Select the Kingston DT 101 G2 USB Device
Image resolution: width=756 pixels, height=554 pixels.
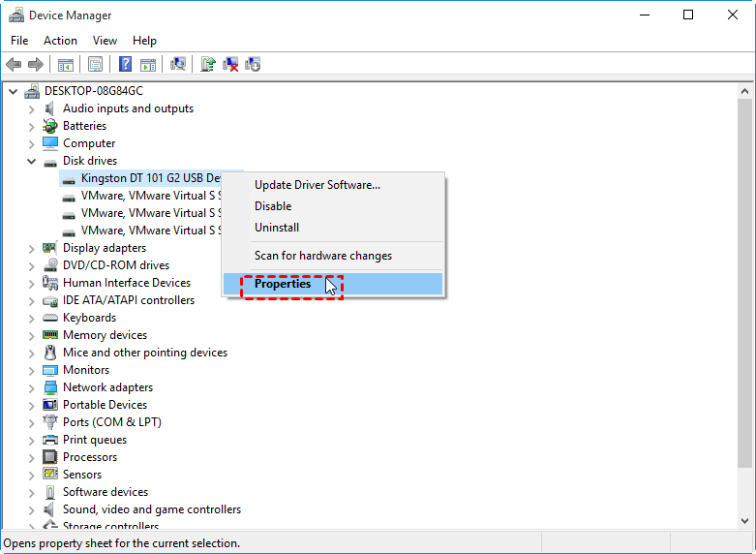151,178
